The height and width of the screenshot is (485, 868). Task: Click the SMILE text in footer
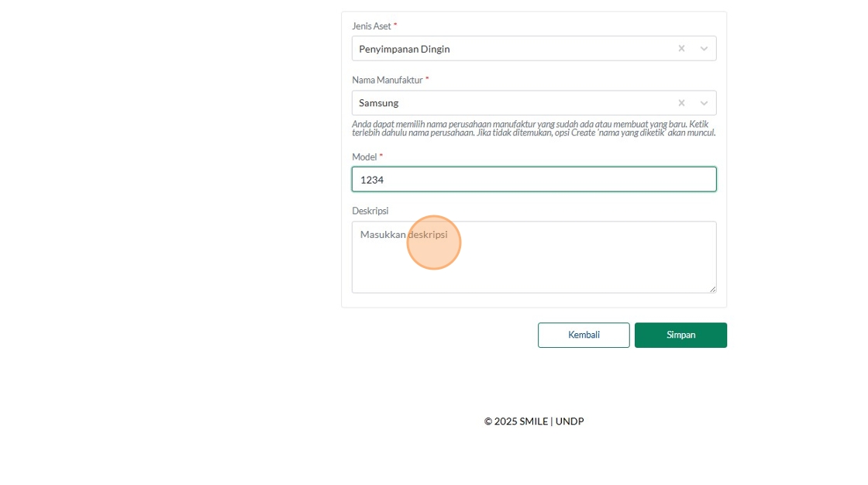(534, 421)
